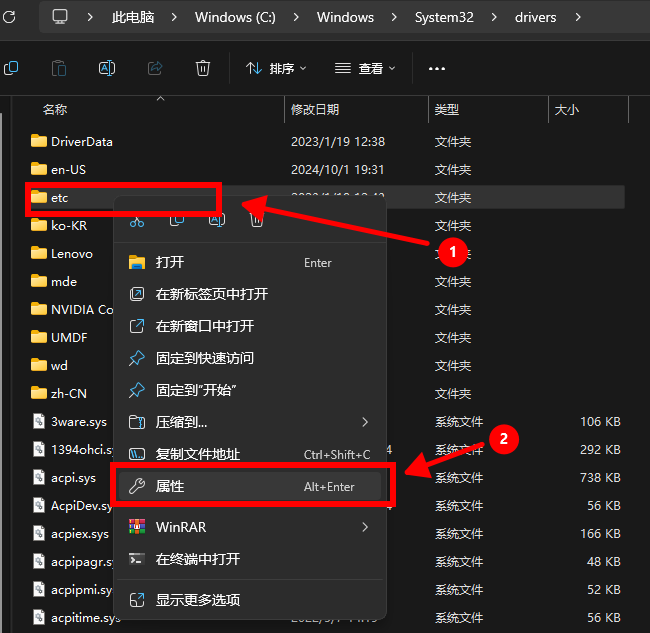
Task: Click the rename icon in toolbar
Action: (x=107, y=68)
